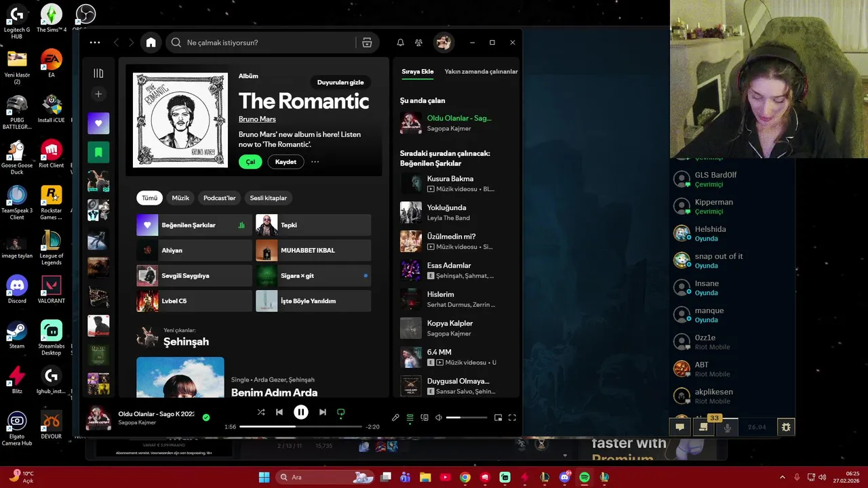The image size is (868, 488).
Task: Open The Romantic album cover
Action: pyautogui.click(x=180, y=120)
